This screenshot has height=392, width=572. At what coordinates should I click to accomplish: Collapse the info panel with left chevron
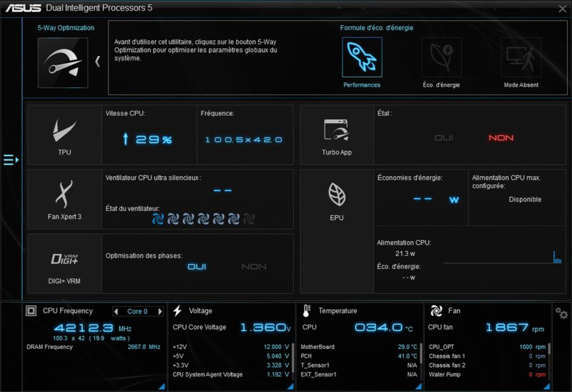pos(97,62)
